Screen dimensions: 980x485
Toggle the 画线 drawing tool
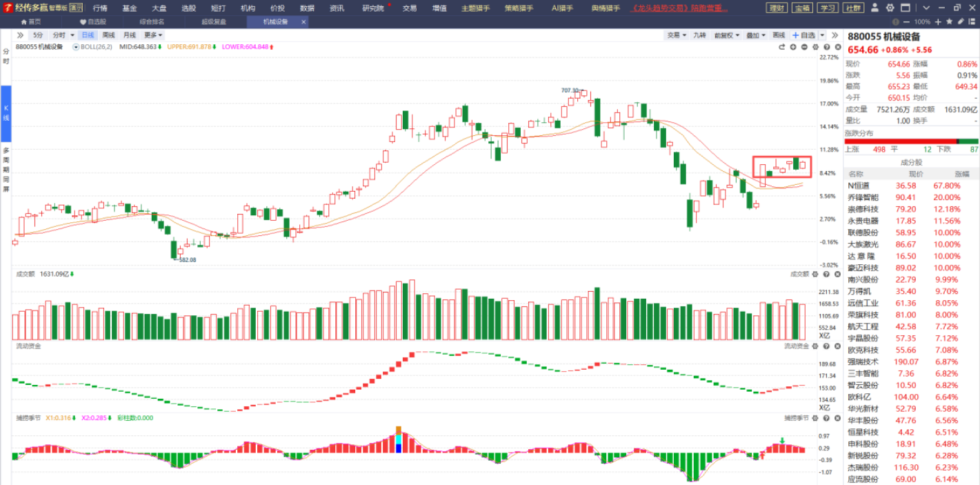pos(779,35)
